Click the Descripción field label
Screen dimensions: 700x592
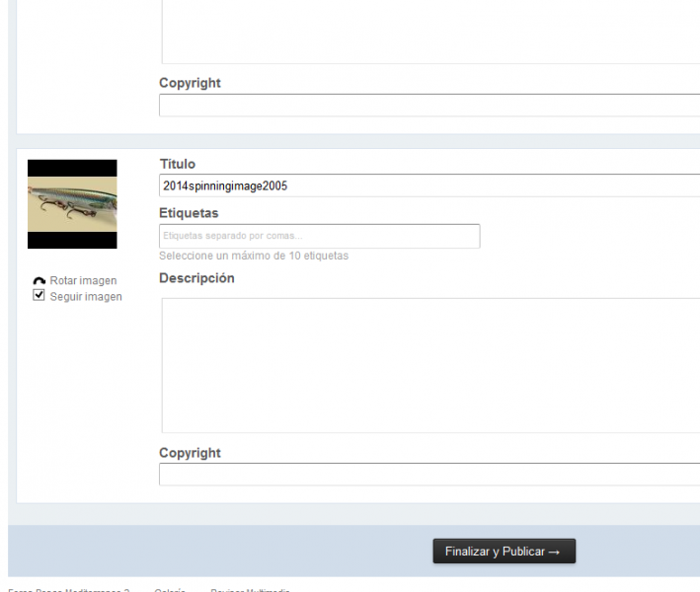(x=196, y=278)
